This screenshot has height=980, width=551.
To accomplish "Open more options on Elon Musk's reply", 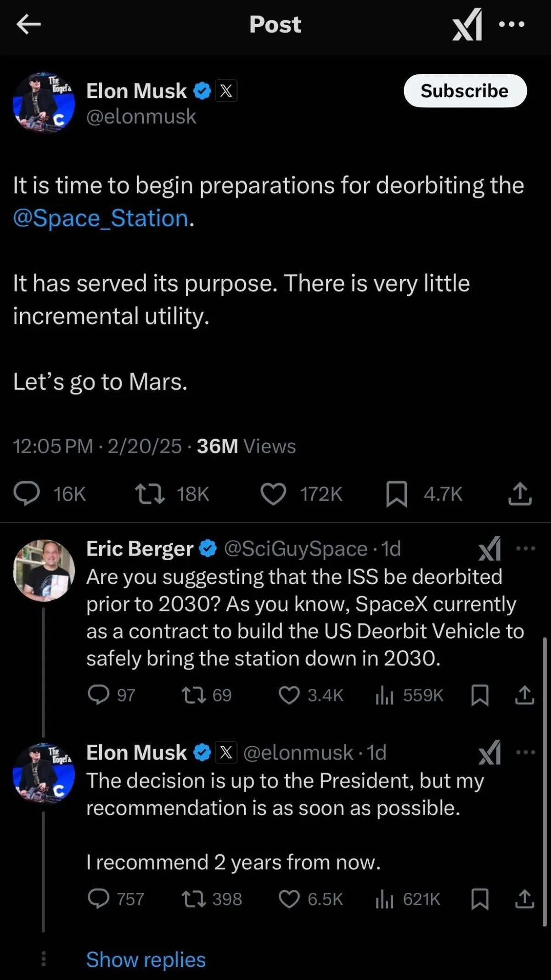I will pyautogui.click(x=525, y=752).
